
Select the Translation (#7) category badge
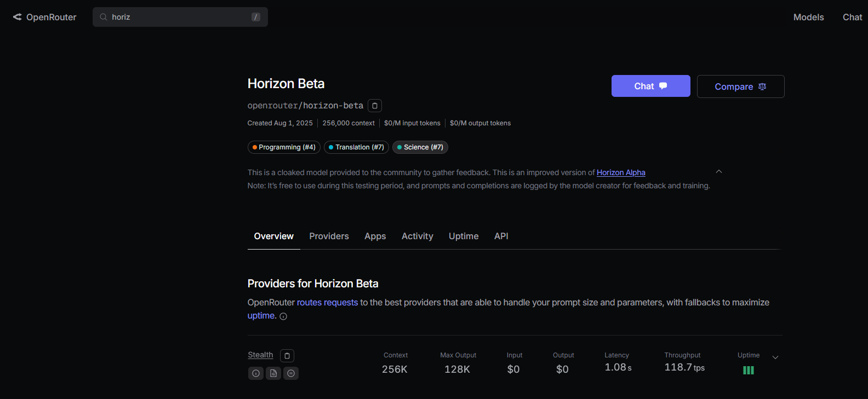(x=356, y=147)
